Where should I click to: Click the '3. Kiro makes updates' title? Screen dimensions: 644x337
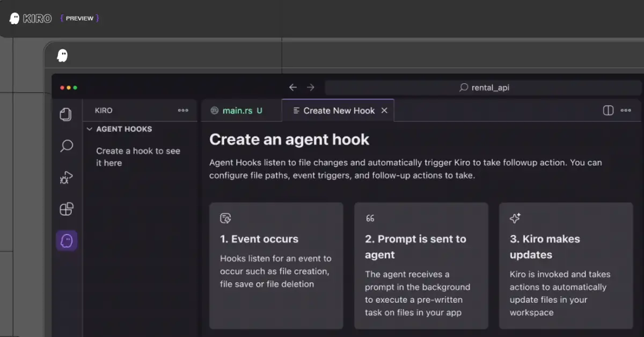pyautogui.click(x=545, y=247)
